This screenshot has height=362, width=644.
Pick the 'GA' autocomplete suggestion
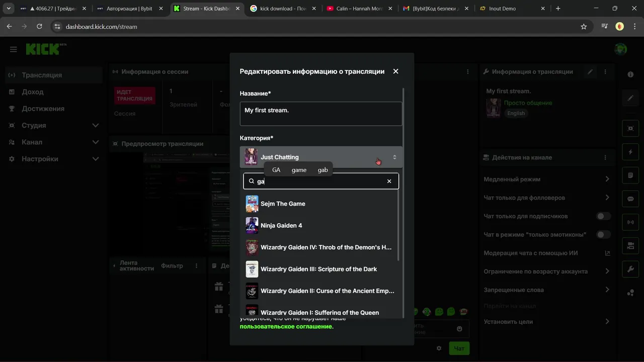pyautogui.click(x=276, y=170)
